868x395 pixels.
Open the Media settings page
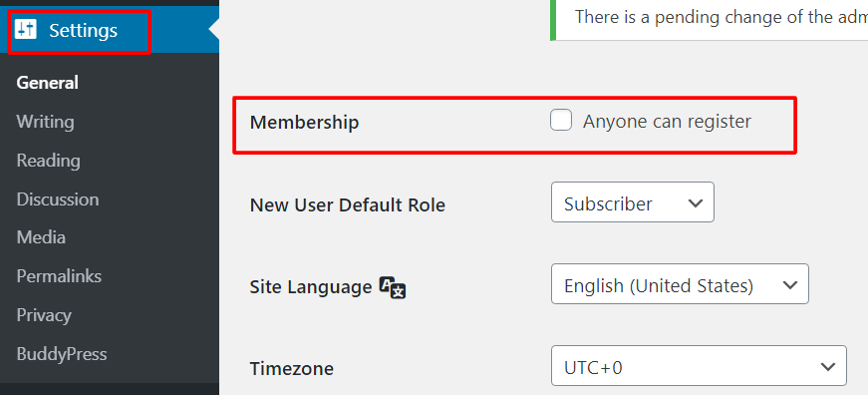pyautogui.click(x=41, y=237)
